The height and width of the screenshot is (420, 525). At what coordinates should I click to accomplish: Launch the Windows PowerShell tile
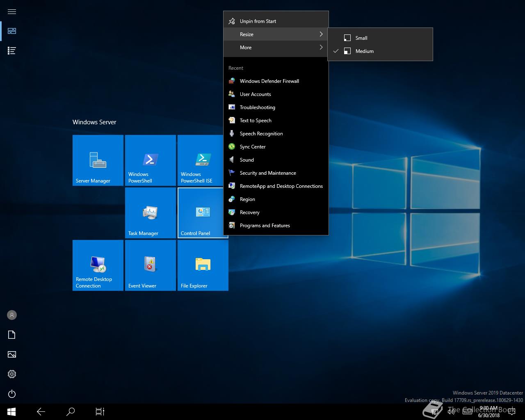click(151, 160)
